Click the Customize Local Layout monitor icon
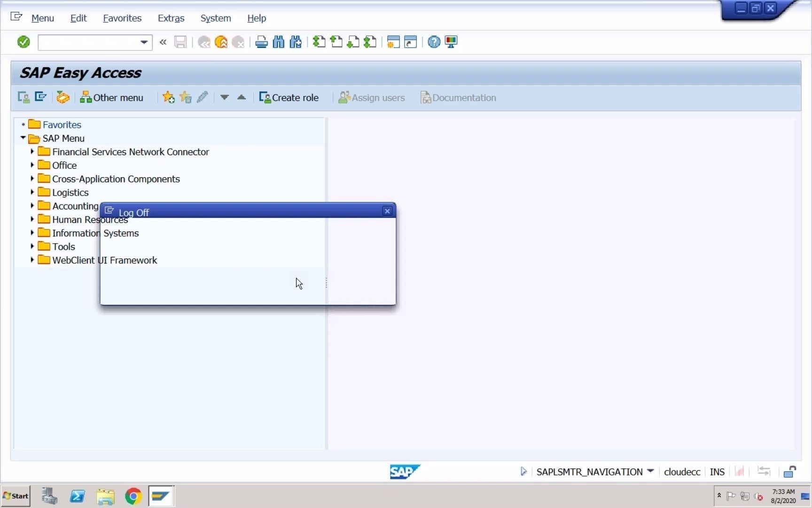This screenshot has width=812, height=508. coord(451,42)
